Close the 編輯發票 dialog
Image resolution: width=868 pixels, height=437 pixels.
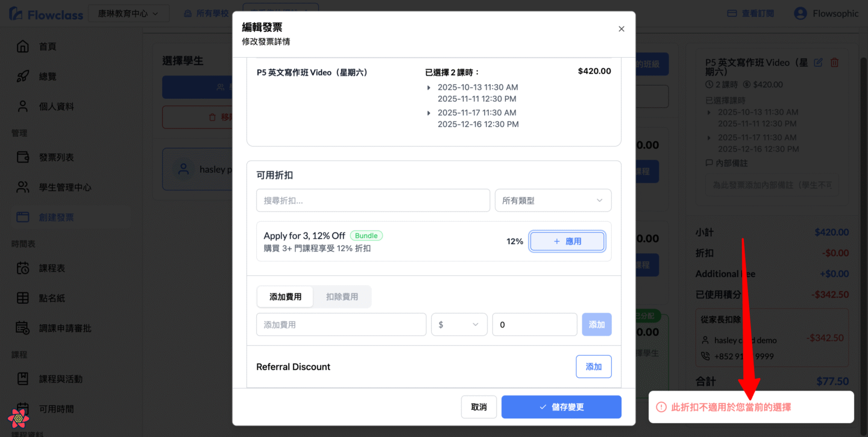pos(621,29)
